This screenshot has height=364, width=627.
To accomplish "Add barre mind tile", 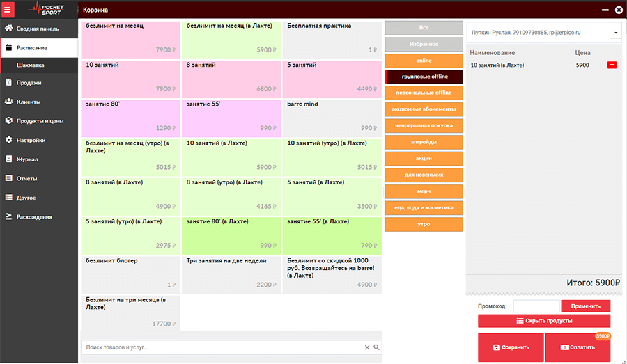I will tap(332, 118).
